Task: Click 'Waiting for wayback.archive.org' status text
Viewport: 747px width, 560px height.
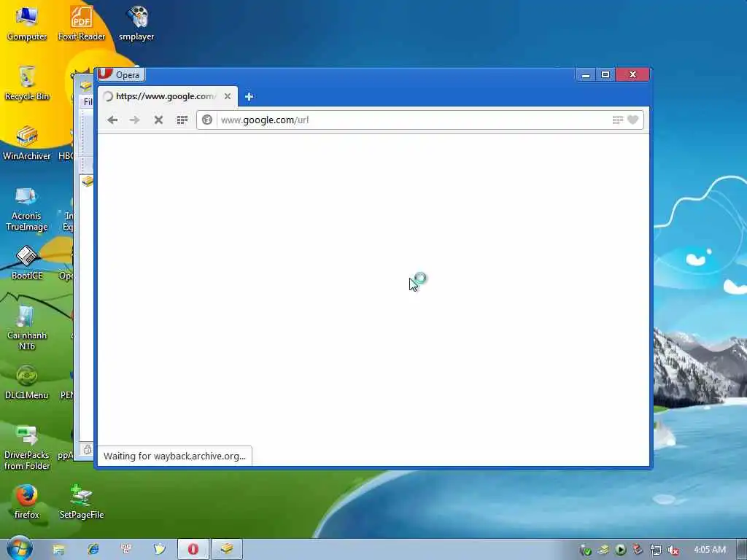Action: coord(175,456)
